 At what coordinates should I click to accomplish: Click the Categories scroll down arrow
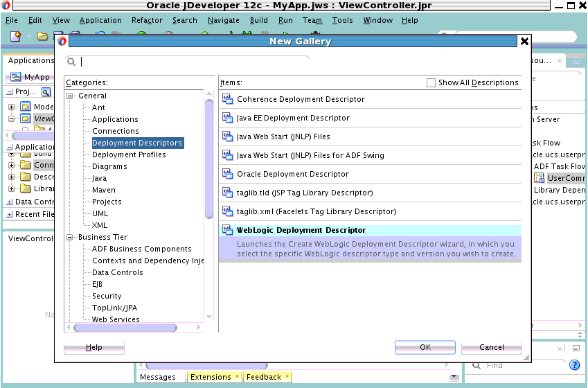click(x=209, y=317)
